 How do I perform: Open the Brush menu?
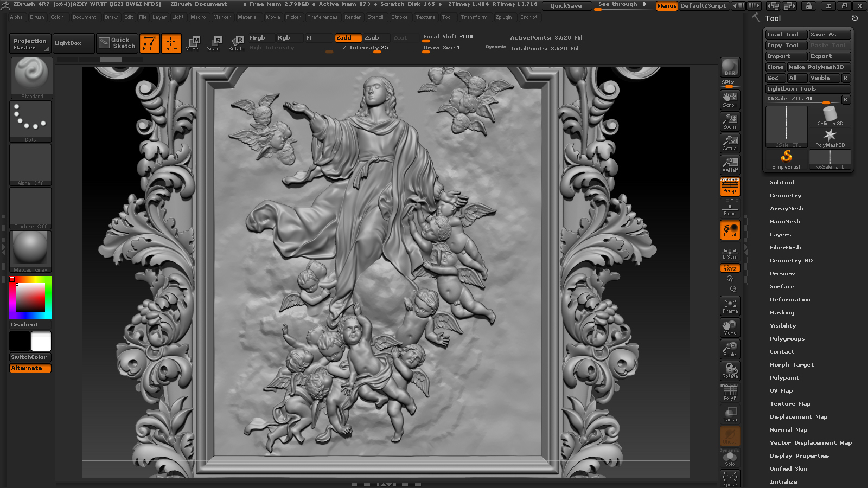click(x=37, y=17)
